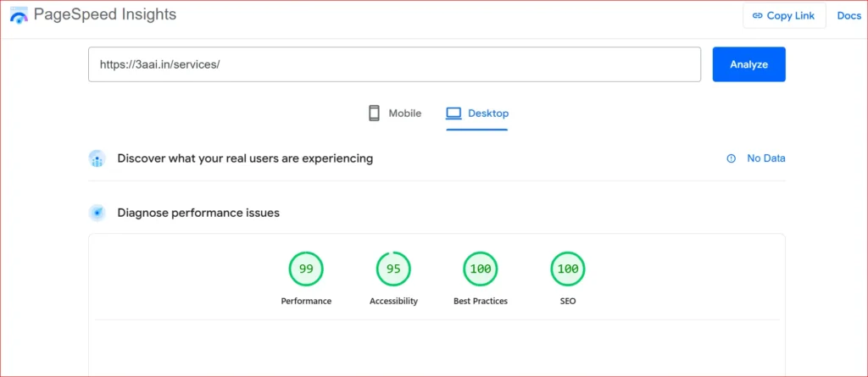
Task: Click the real users experience section icon
Action: pyautogui.click(x=97, y=158)
